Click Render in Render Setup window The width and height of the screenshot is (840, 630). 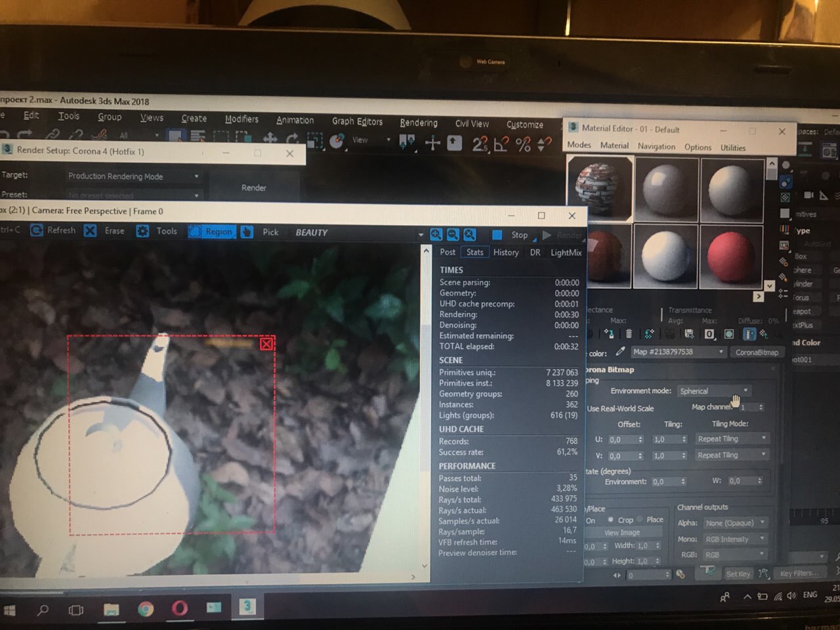(253, 188)
